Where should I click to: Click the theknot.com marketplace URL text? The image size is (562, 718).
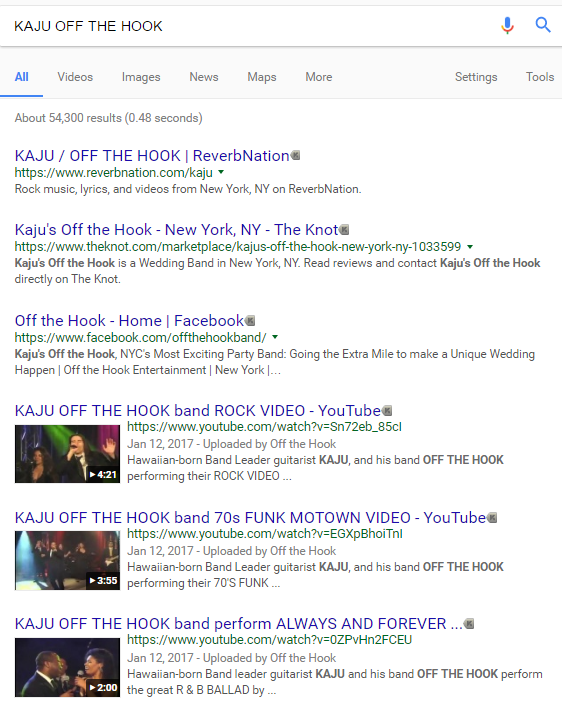(238, 247)
